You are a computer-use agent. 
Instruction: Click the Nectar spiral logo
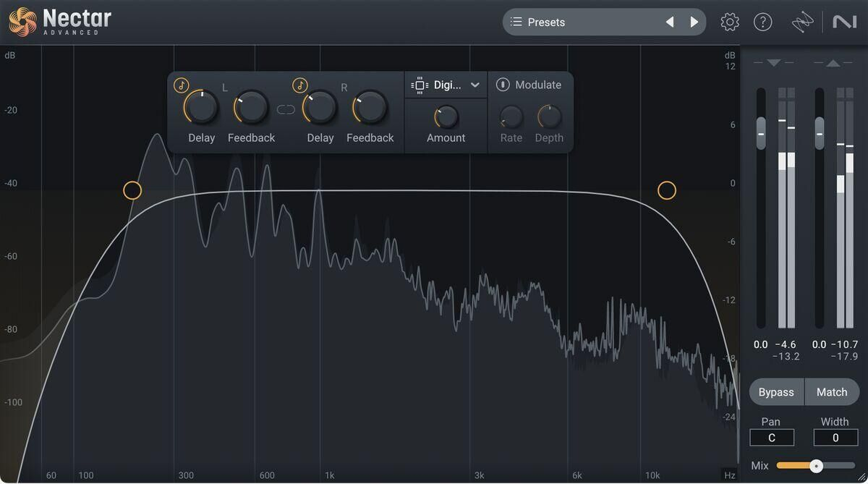22,22
